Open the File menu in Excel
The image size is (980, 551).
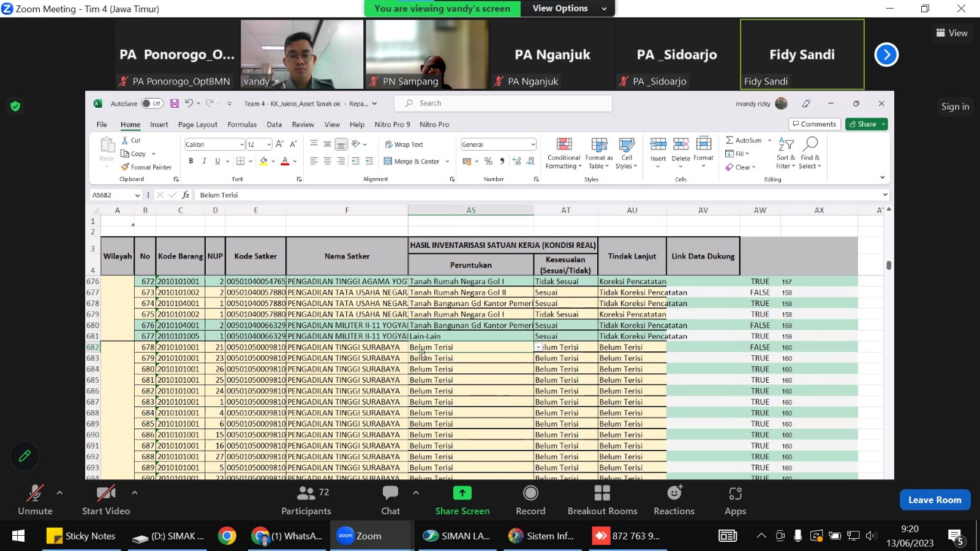click(x=102, y=124)
